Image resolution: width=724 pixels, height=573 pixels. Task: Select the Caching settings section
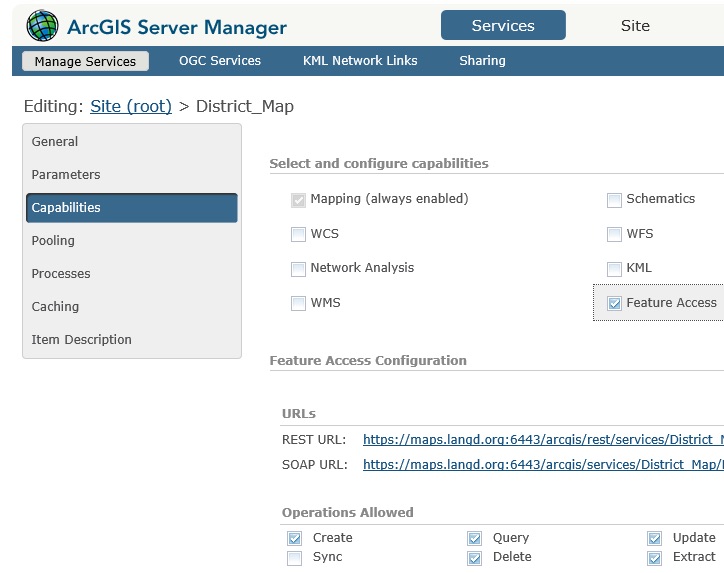coord(132,307)
